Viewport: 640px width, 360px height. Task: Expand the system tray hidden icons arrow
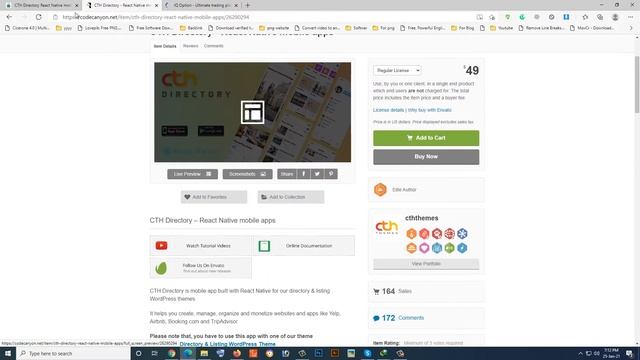[580, 353]
